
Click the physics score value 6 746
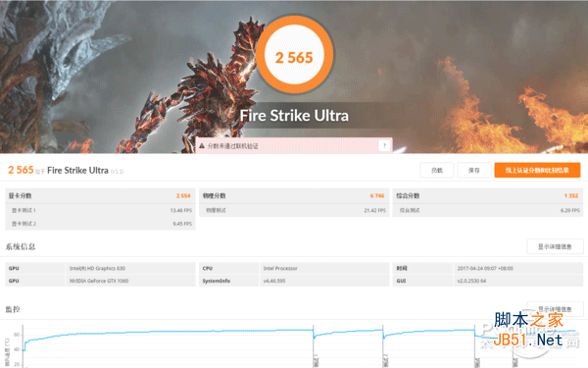click(377, 195)
